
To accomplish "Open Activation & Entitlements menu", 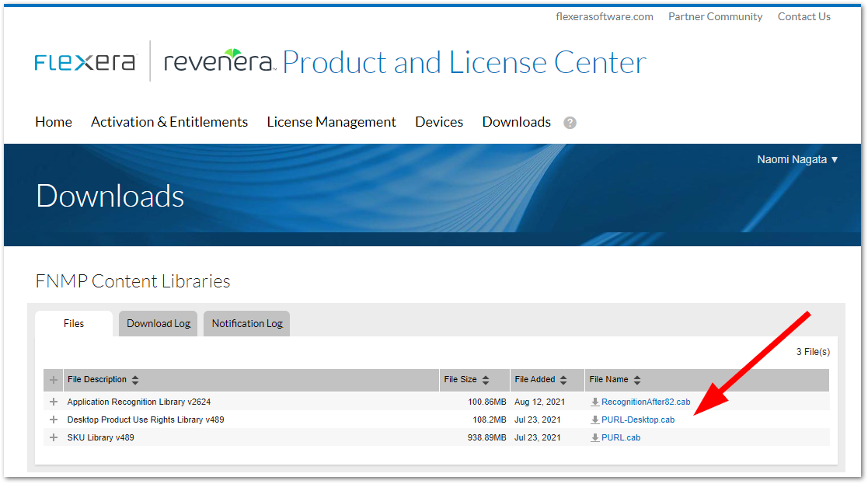I will [169, 122].
